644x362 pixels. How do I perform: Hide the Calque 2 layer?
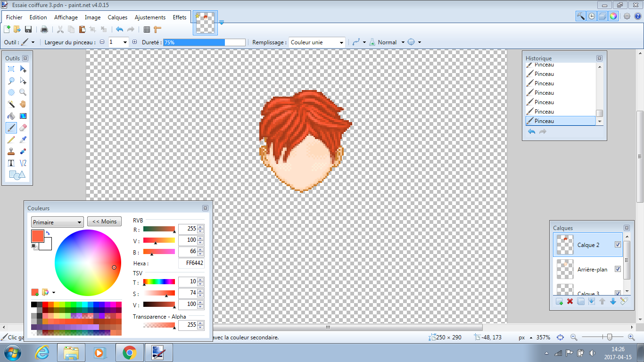point(618,245)
